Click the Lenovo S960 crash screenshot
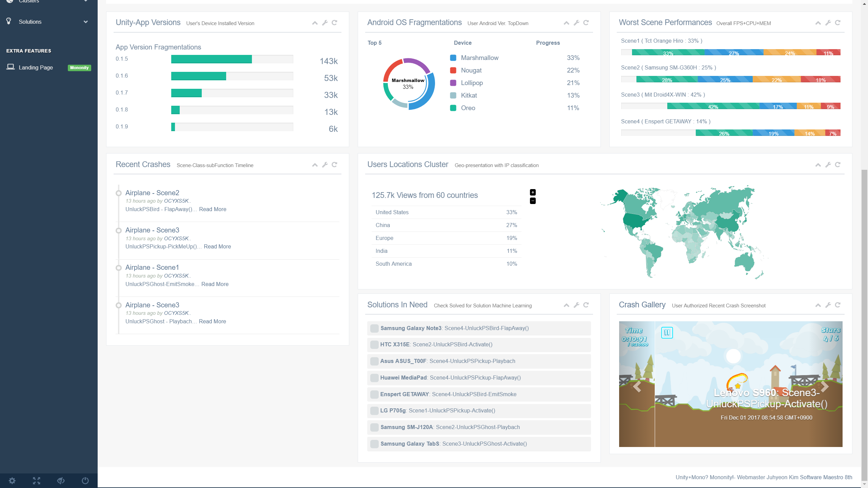This screenshot has height=488, width=868. (748, 384)
